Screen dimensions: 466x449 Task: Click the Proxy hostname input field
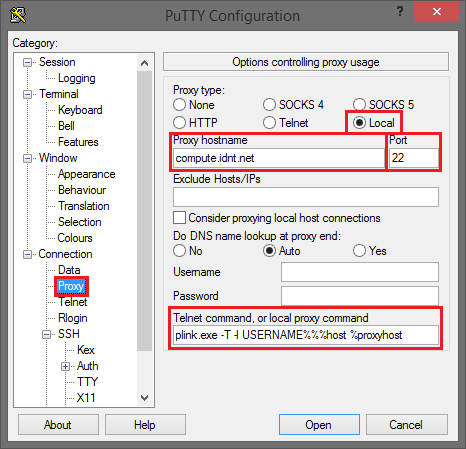pyautogui.click(x=279, y=158)
